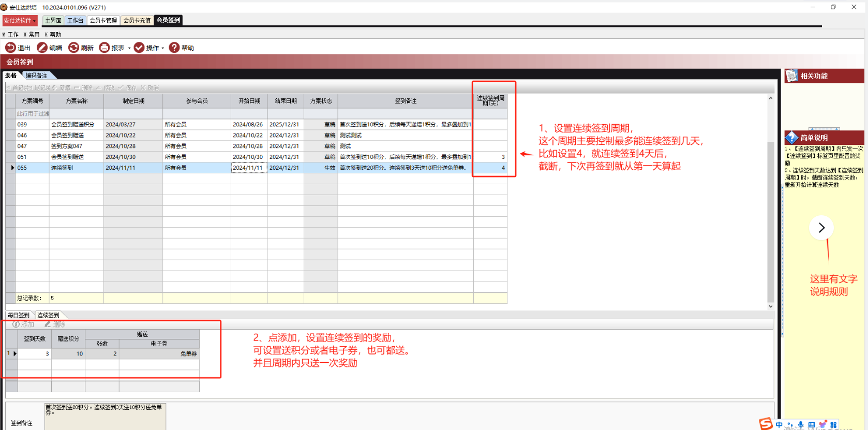Click the 编辑 (edit) toolbar button
The image size is (868, 430).
[49, 48]
